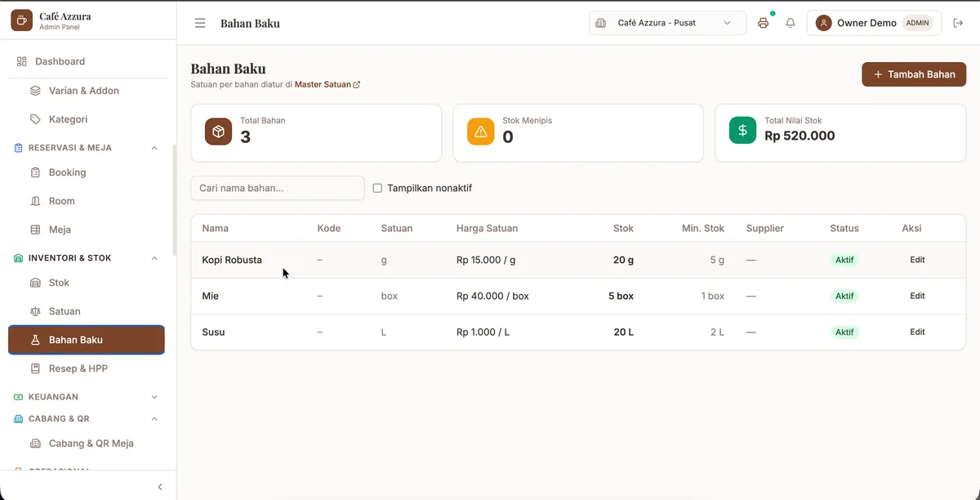Collapse the Cabang & QR section
The image size is (980, 500).
[x=154, y=418]
